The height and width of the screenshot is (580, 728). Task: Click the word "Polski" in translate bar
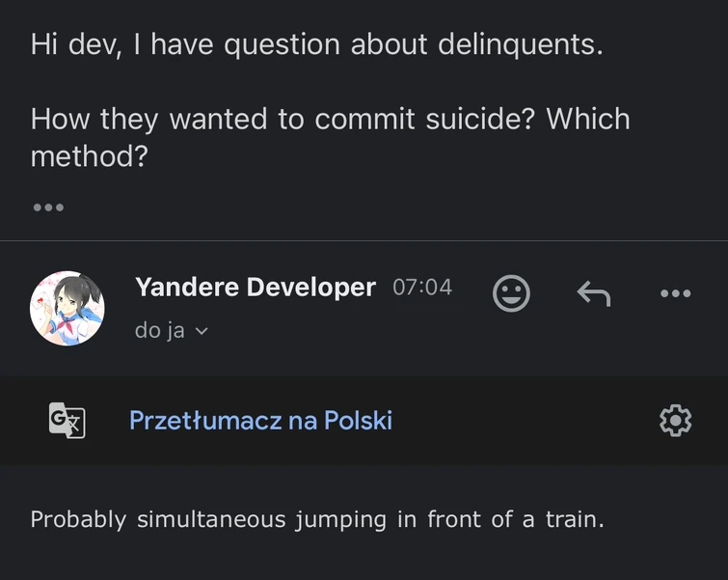[358, 421]
